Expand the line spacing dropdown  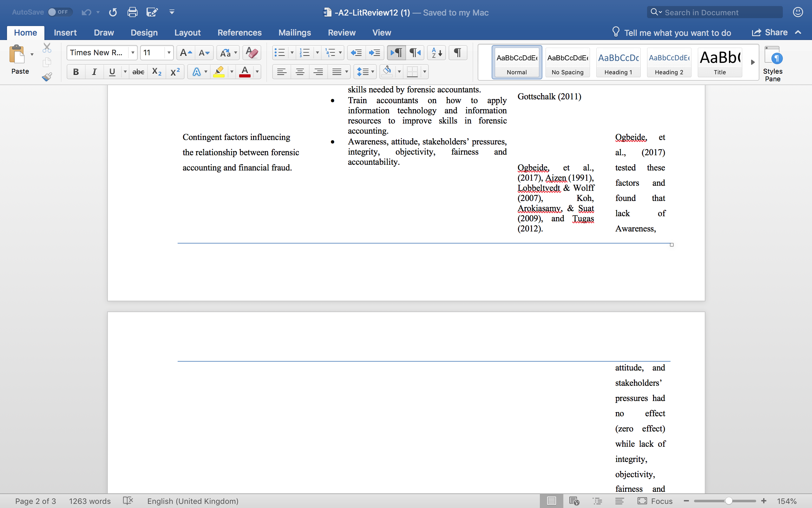pos(372,71)
